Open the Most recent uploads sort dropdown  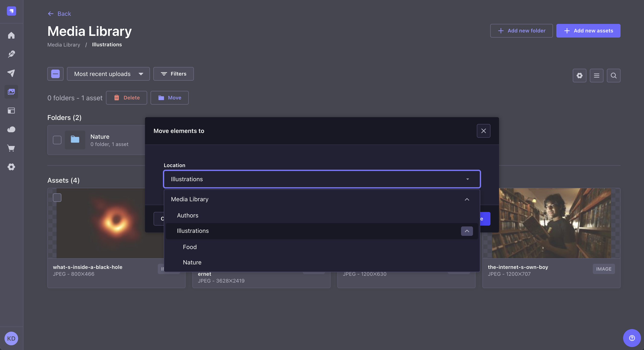tap(108, 74)
